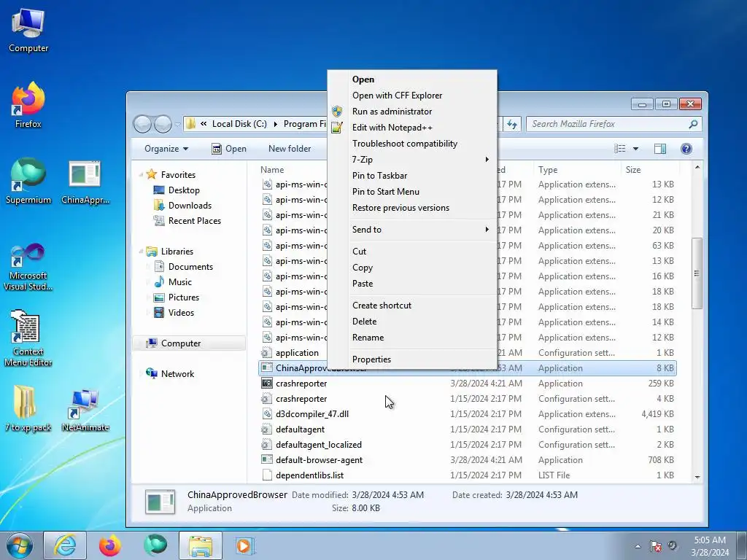
Task: Show hidden system tray icons
Action: 638,546
